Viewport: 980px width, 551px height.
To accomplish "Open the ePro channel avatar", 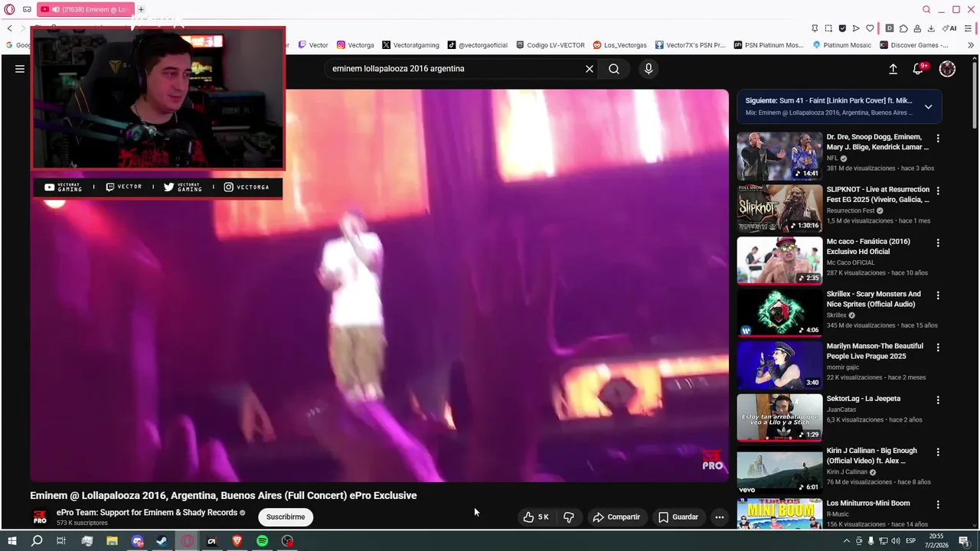I will [40, 517].
